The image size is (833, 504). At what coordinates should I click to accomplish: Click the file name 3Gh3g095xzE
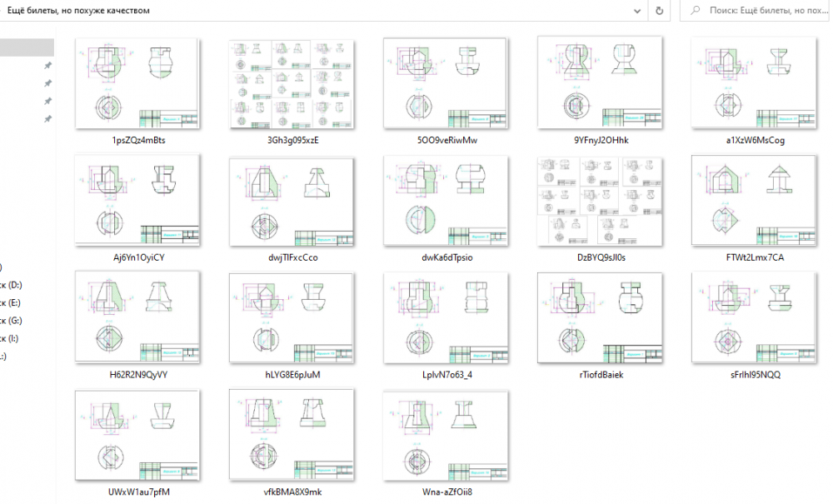pos(292,140)
